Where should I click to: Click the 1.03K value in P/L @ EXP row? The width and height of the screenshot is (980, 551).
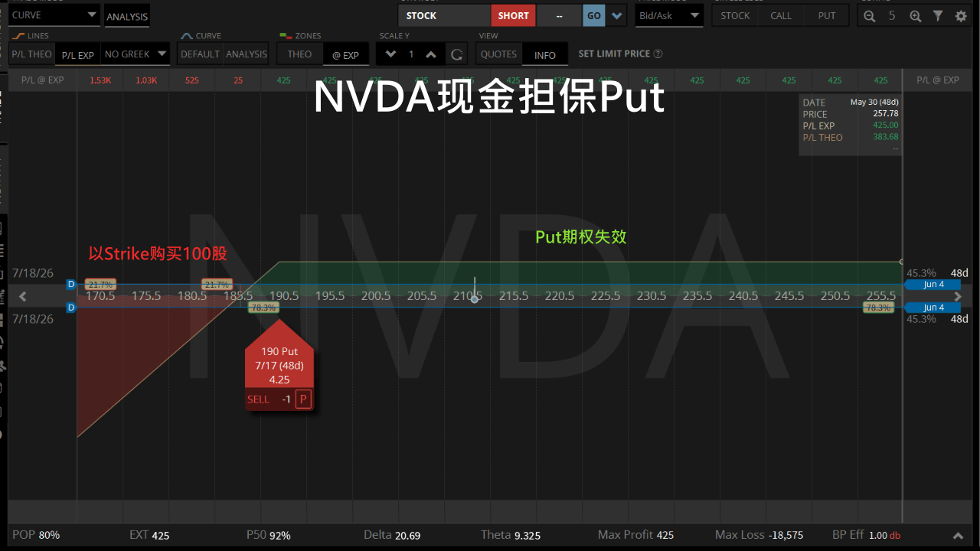click(146, 80)
